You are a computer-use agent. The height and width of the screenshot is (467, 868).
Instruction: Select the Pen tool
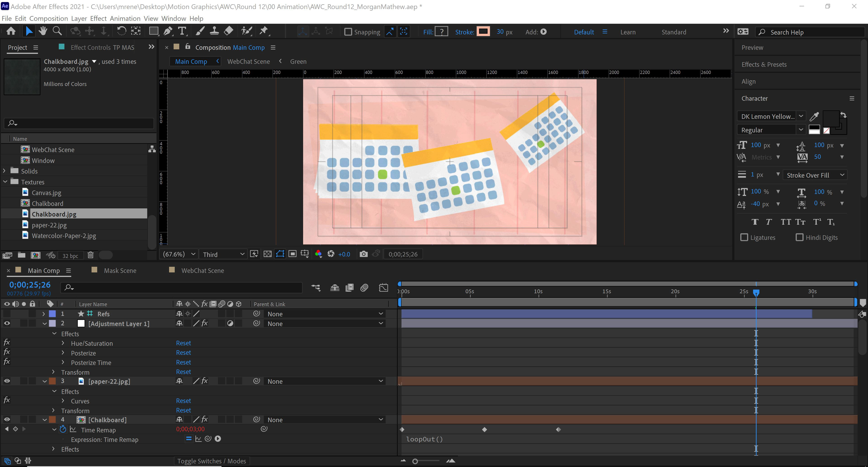[x=167, y=31]
